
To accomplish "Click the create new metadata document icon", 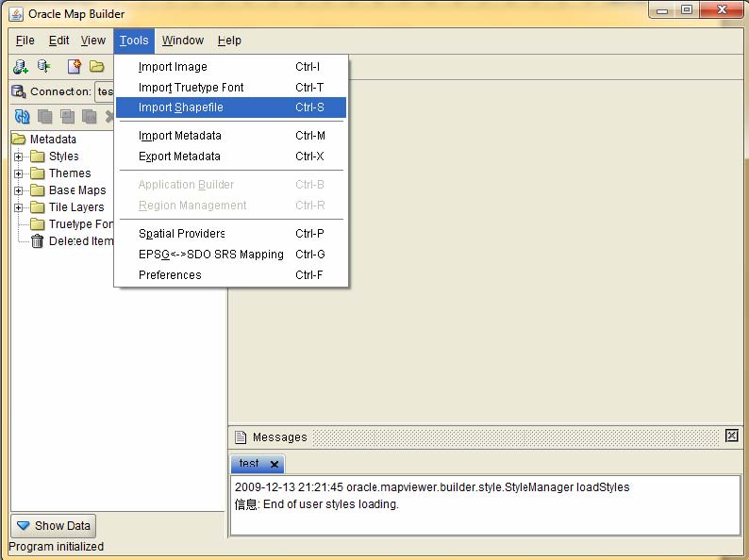I will pyautogui.click(x=74, y=66).
